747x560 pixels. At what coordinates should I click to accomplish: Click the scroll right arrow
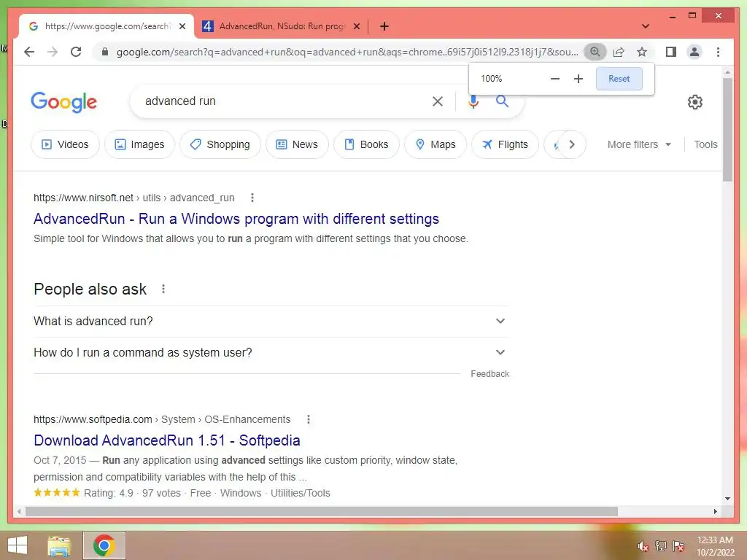pos(715,511)
